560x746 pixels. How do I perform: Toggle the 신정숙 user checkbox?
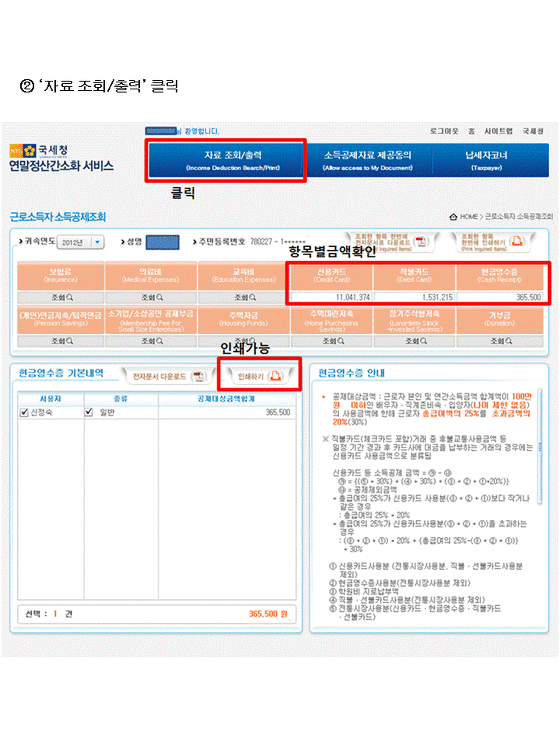25,412
